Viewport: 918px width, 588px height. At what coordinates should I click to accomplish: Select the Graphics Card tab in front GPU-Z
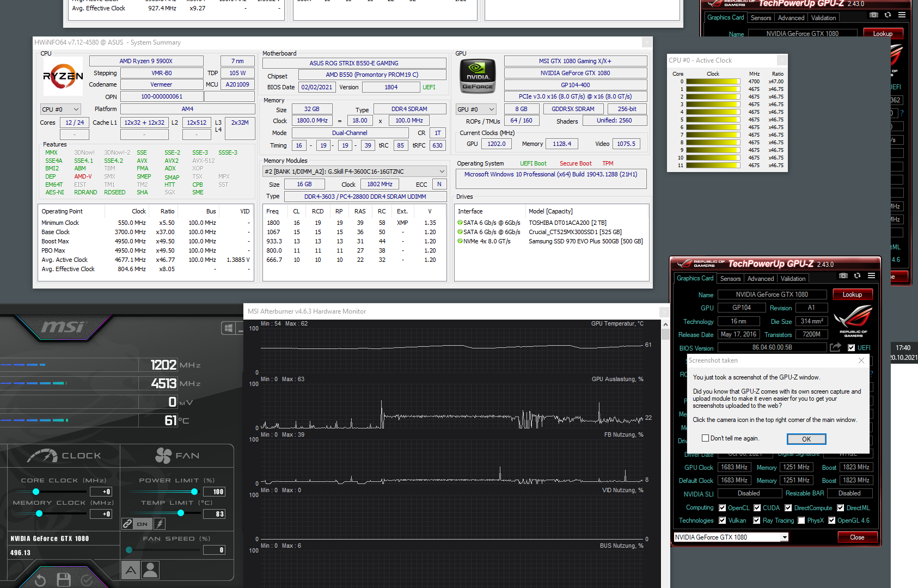pyautogui.click(x=695, y=278)
